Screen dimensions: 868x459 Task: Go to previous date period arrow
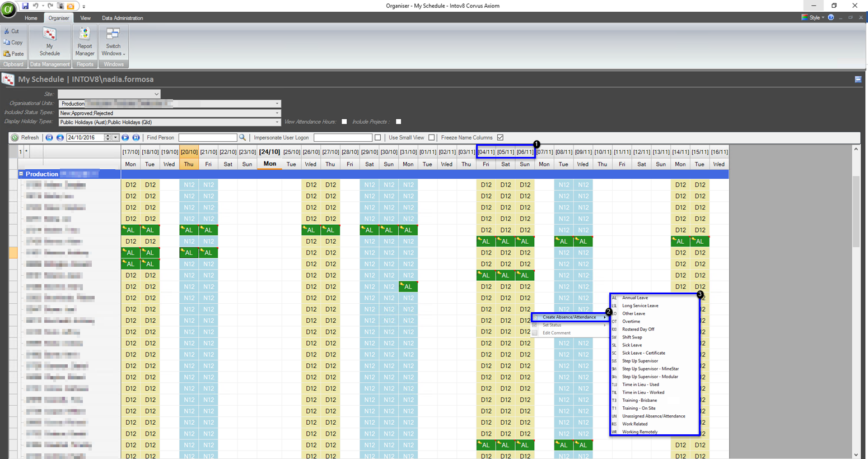tap(60, 137)
